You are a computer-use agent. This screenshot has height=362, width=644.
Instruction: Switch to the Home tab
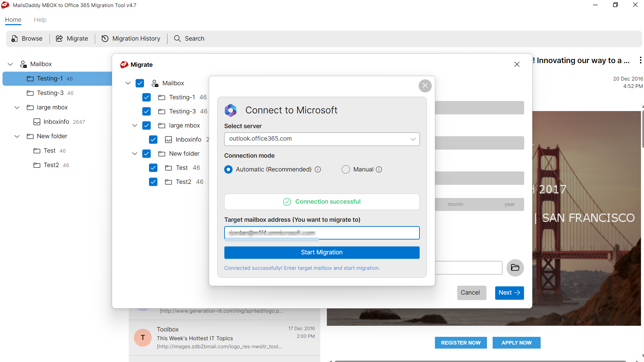tap(13, 20)
